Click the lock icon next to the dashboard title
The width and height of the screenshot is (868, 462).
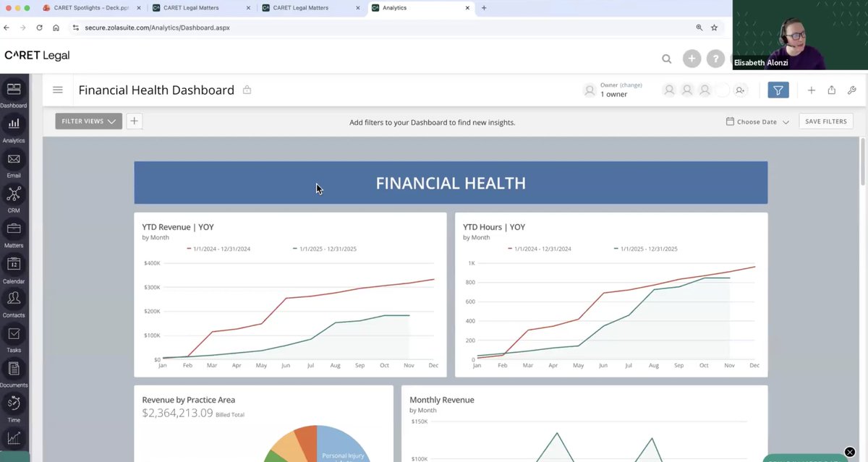coord(247,90)
